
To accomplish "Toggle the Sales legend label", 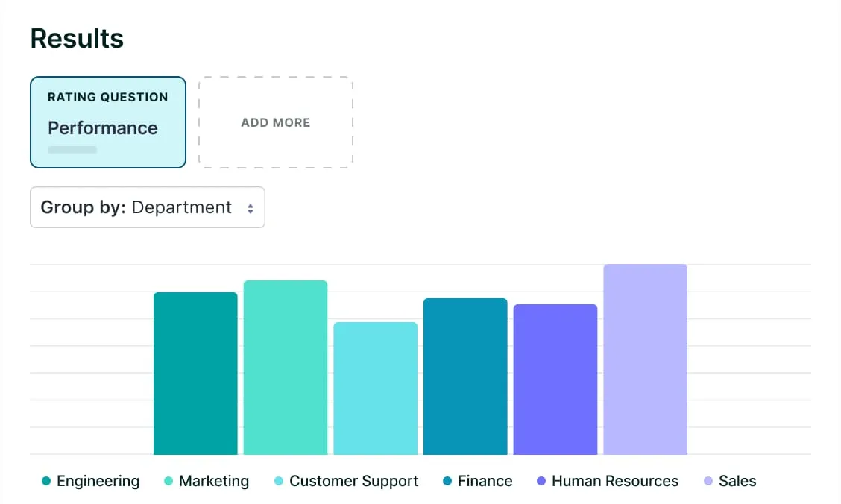I will click(737, 482).
